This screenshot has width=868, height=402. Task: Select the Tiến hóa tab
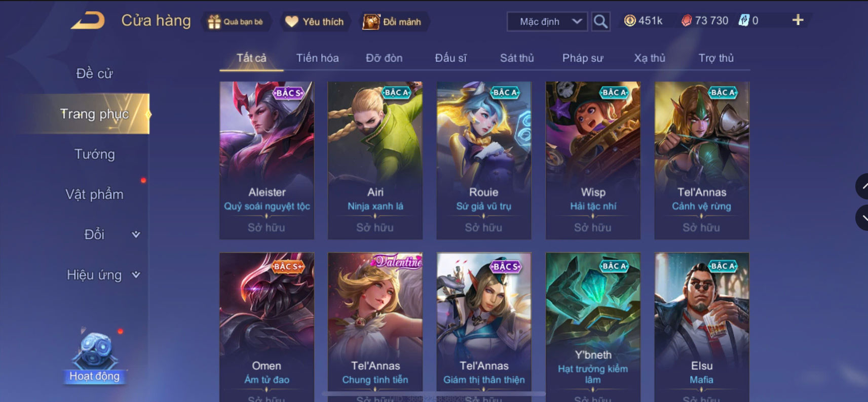(x=318, y=58)
